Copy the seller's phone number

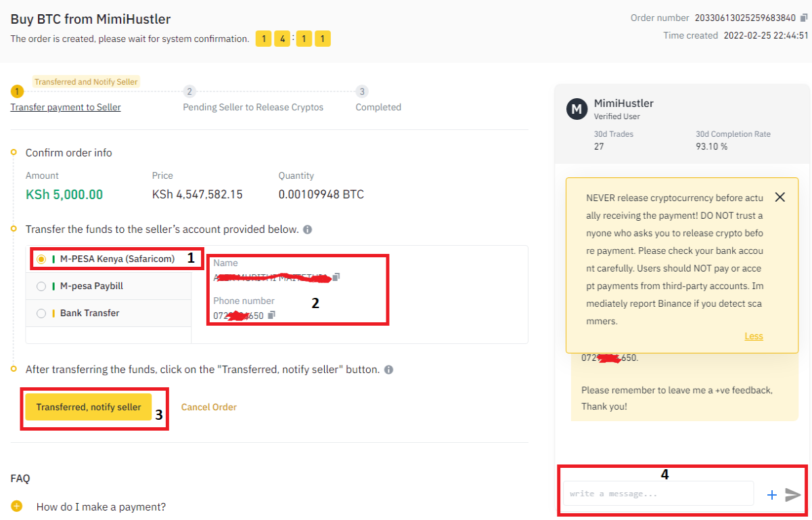point(271,315)
